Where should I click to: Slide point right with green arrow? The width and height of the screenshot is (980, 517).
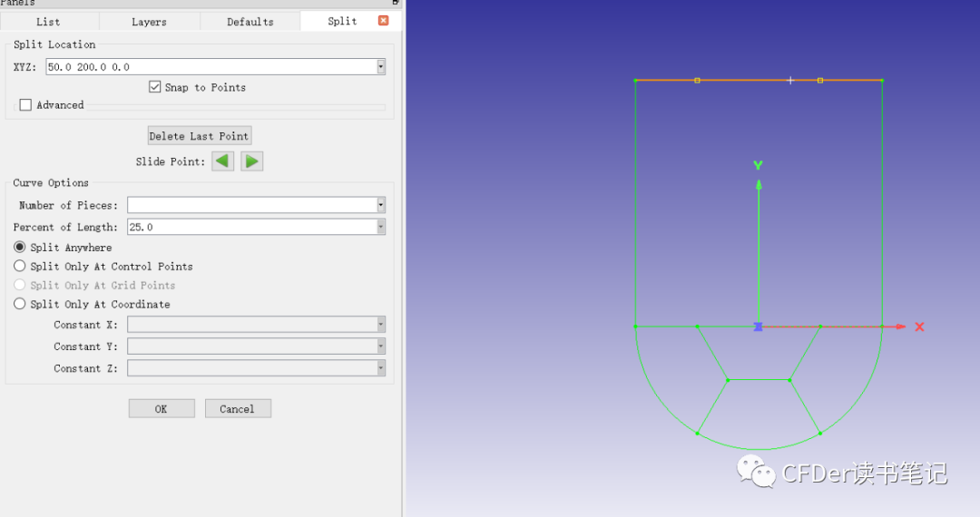pyautogui.click(x=252, y=161)
